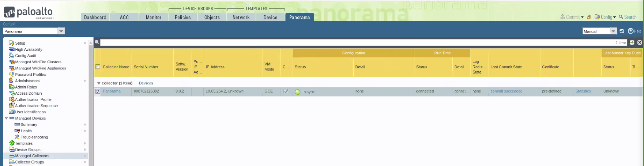This screenshot has height=166, width=644.
Task: Click into the filter search field
Action: click(x=364, y=43)
